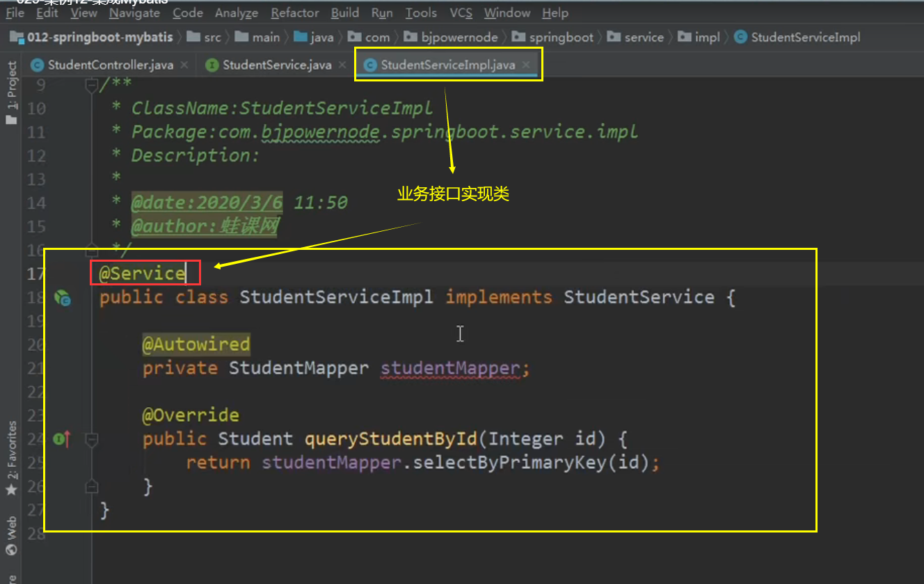Open the Run menu
This screenshot has width=924, height=584.
pos(382,13)
